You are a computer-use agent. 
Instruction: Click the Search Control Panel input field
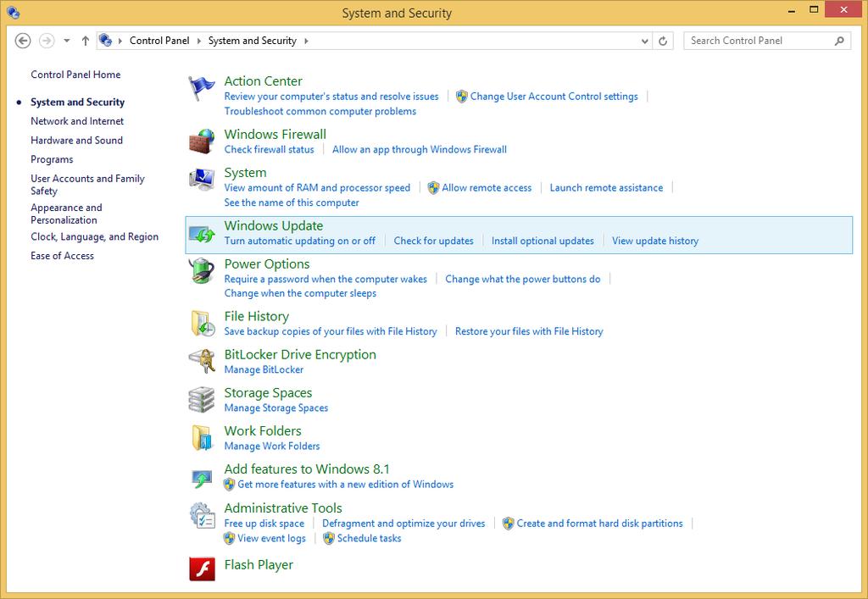[x=767, y=41]
